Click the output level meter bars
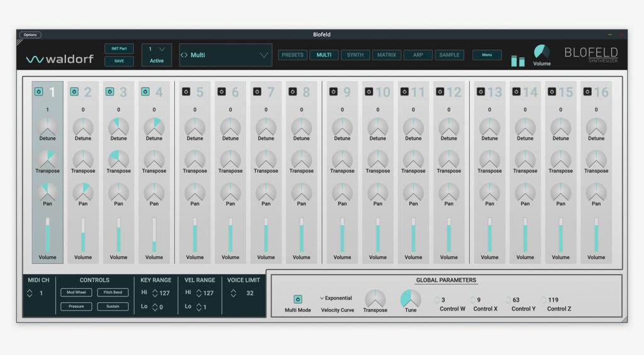 (518, 61)
